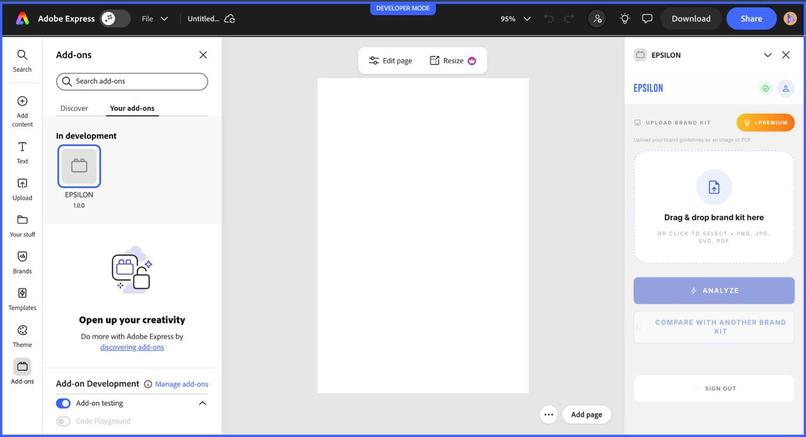
Task: Follow the discovering add-ons link
Action: tap(132, 347)
